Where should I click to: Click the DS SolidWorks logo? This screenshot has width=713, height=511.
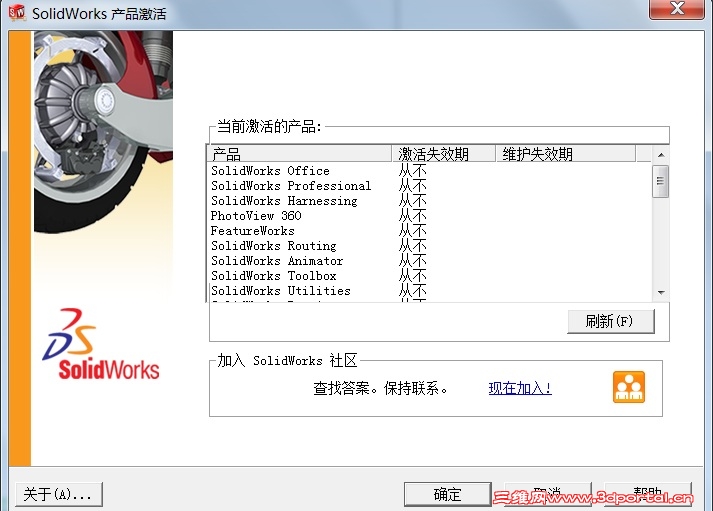(100, 344)
